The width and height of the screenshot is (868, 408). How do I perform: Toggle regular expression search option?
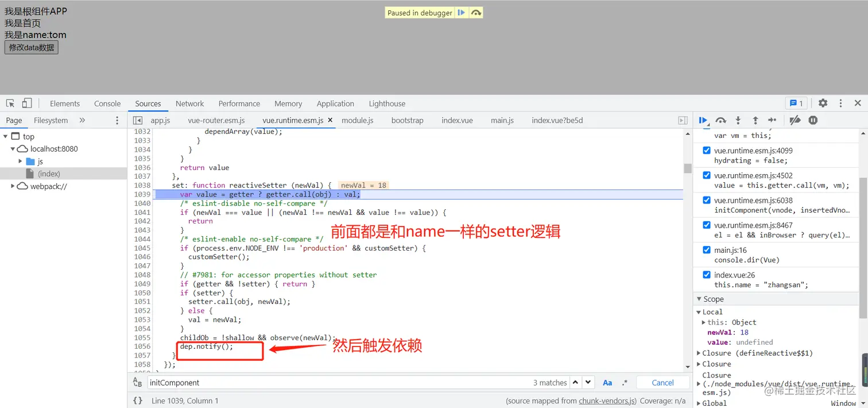(625, 383)
